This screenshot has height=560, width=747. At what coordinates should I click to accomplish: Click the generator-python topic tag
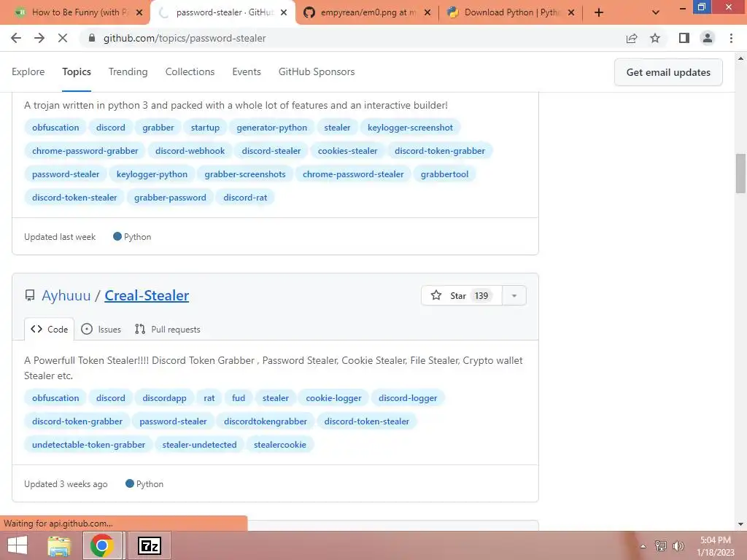[271, 128]
